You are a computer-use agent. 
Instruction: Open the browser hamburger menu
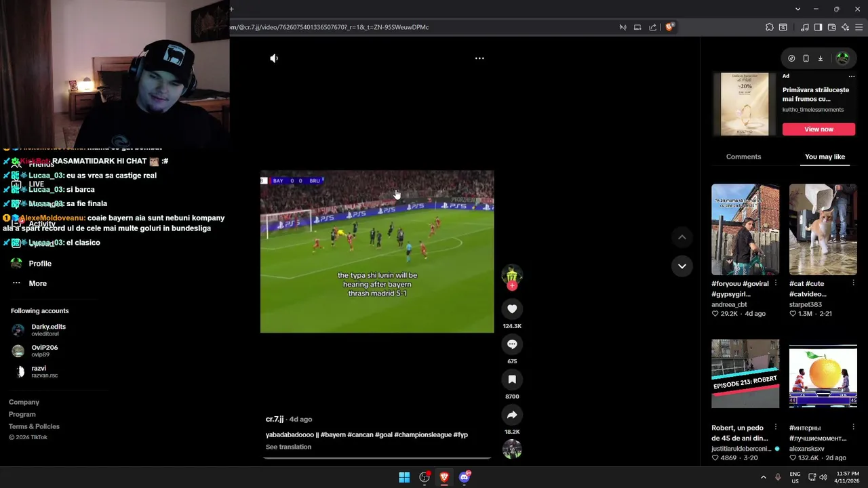click(859, 27)
